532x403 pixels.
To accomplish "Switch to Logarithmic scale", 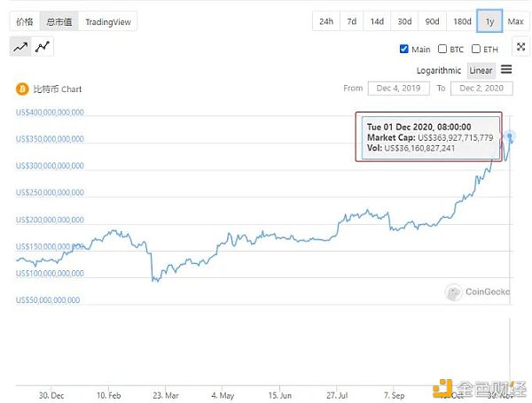I will coord(439,70).
